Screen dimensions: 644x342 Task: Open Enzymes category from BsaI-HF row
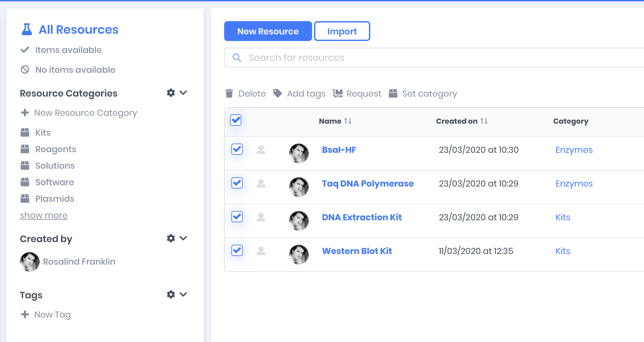(574, 150)
